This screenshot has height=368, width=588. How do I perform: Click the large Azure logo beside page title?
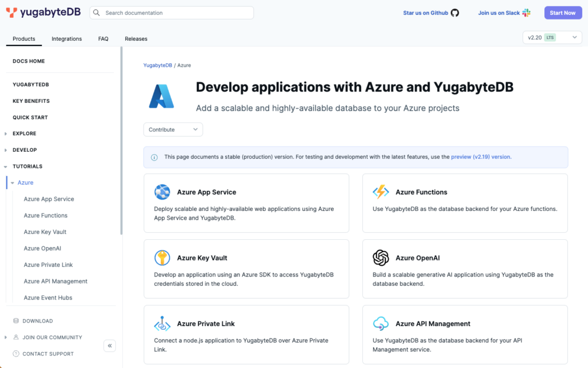coord(163,96)
